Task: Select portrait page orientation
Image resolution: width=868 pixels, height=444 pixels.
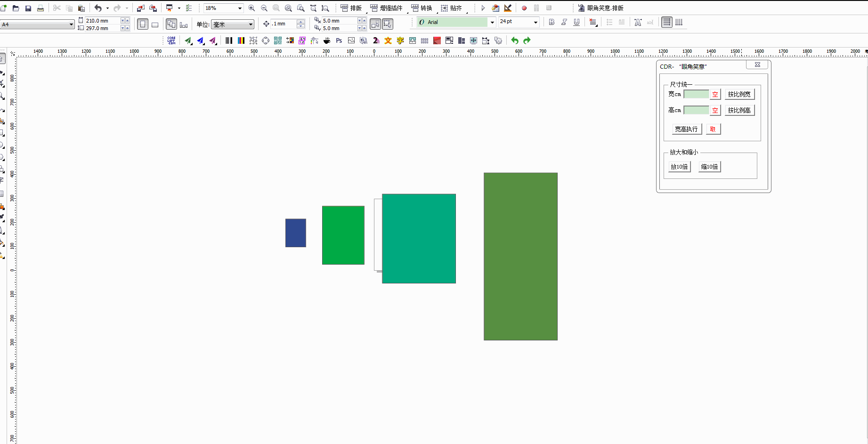Action: coord(143,24)
